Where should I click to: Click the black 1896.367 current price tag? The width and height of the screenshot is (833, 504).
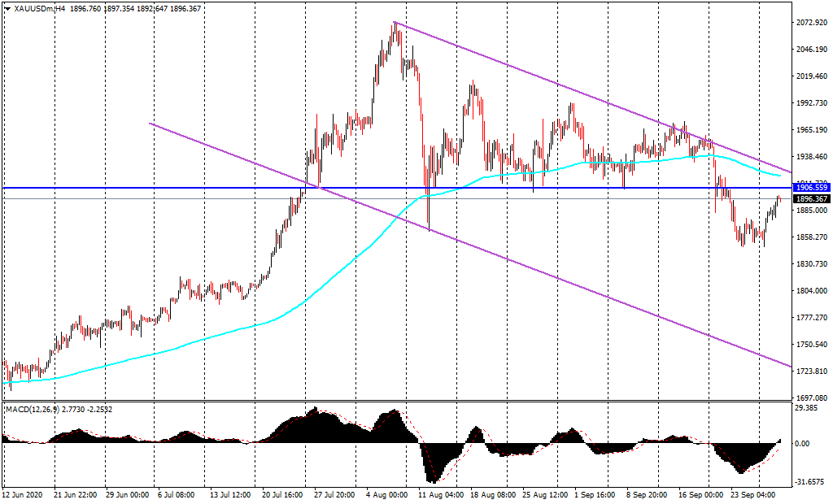tap(811, 199)
